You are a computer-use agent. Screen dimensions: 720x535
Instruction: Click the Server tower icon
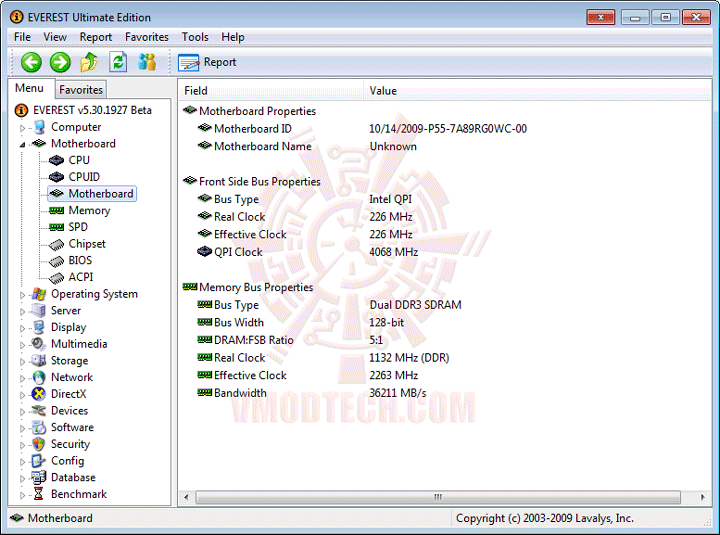(39, 311)
